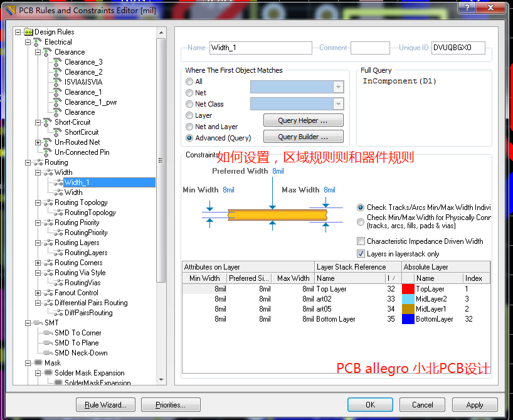Viewport: 513px width, 420px height.
Task: Click the SMD To Corner icon
Action: (48, 333)
